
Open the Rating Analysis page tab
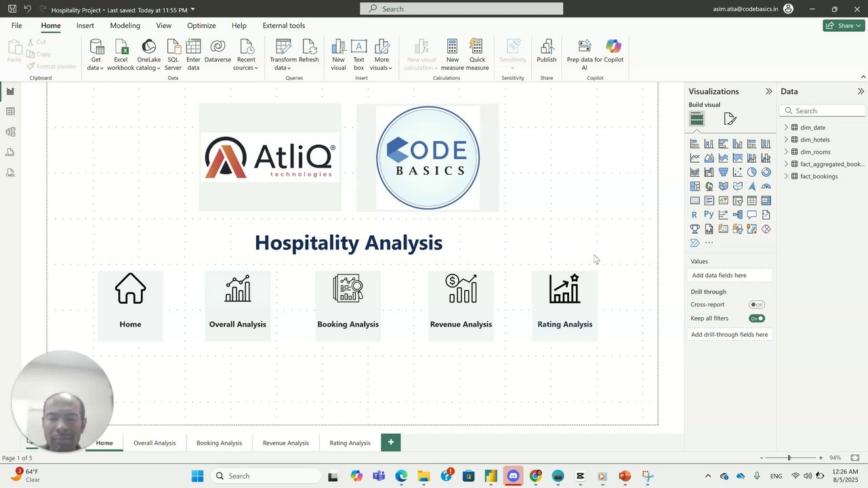(350, 443)
